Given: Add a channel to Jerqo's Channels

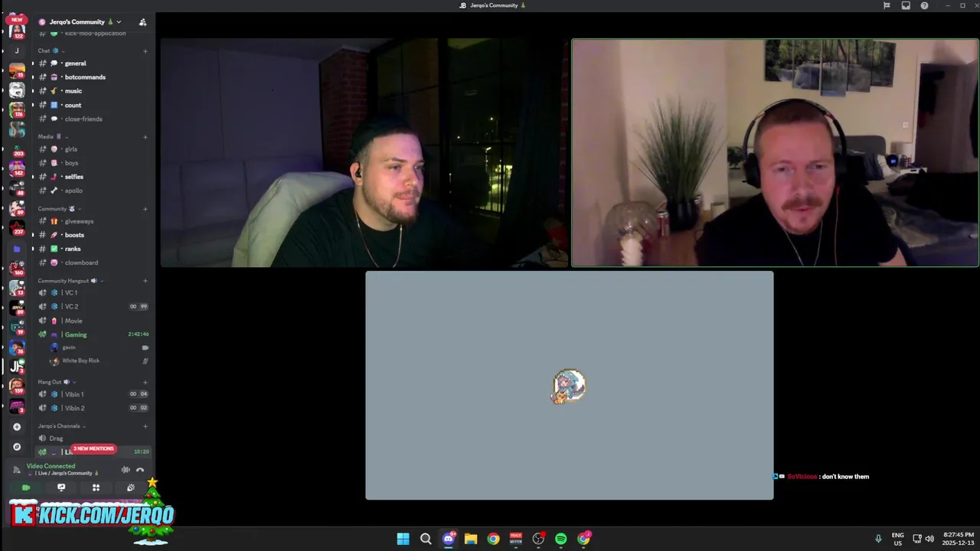Looking at the screenshot, I should 145,426.
